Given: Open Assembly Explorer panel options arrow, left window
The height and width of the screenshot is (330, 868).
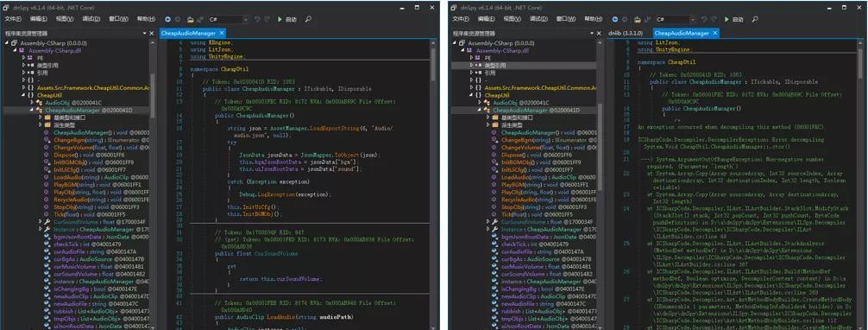Looking at the screenshot, I should pyautogui.click(x=143, y=34).
